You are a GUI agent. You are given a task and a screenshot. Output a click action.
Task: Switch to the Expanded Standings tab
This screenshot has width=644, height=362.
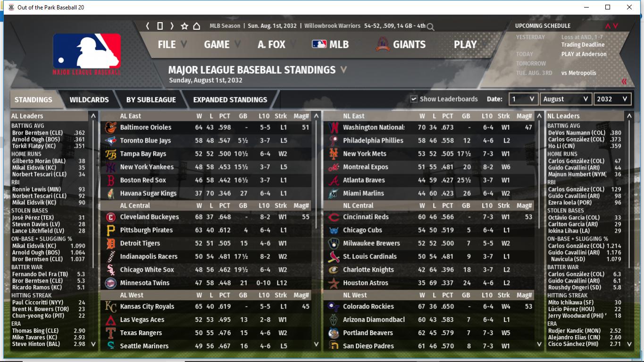tap(230, 100)
